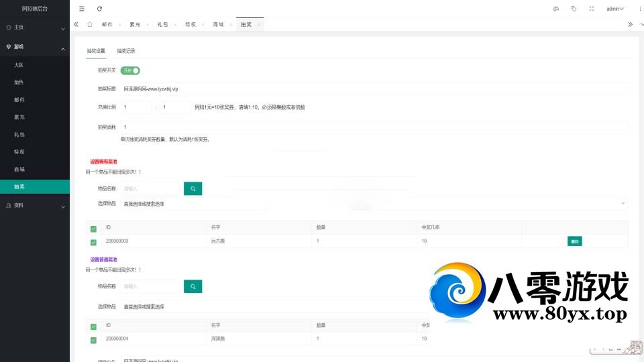Open 累充 in the sidebar
The image size is (644, 362).
point(35,117)
